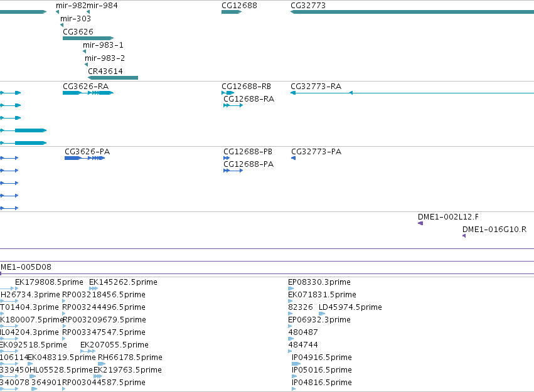Open the CG3626 gene label
534x392 pixels.
pyautogui.click(x=78, y=31)
